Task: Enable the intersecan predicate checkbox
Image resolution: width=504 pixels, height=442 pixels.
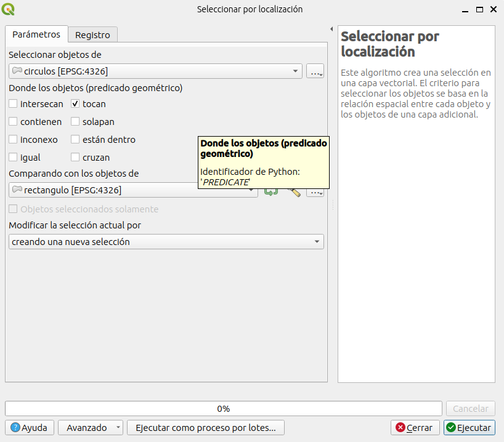Action: pos(14,104)
